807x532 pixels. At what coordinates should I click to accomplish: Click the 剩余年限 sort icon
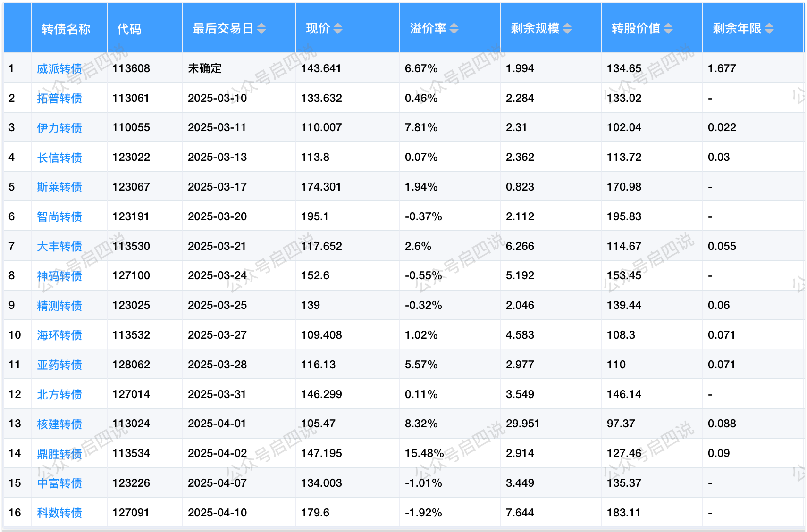(x=769, y=29)
